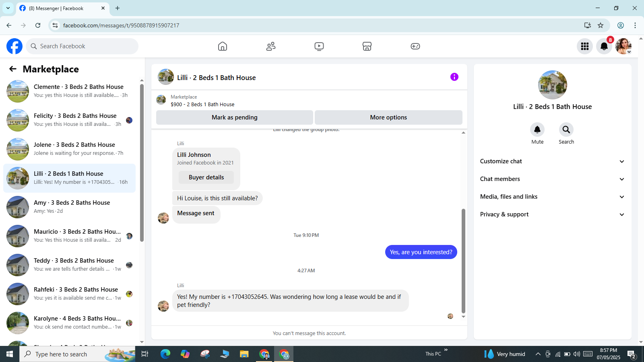Image resolution: width=644 pixels, height=362 pixels.
Task: Open the Chrome three-dot menu
Action: pos(635,25)
